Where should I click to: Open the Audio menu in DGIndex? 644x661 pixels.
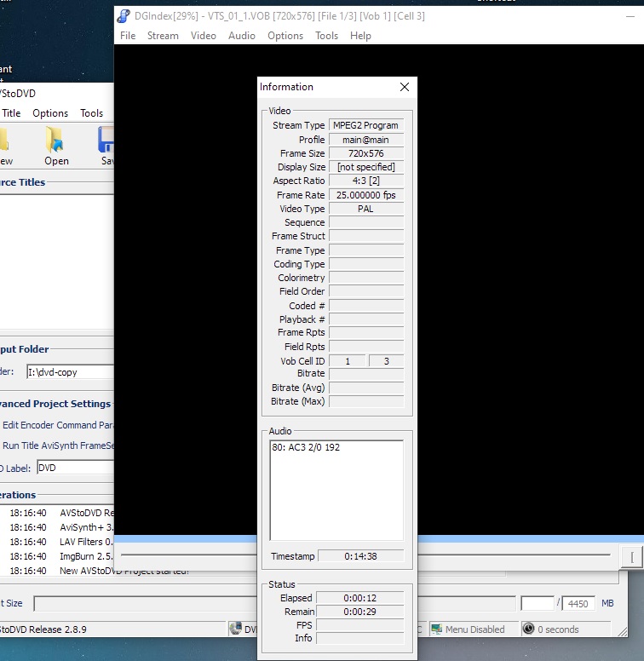[242, 36]
